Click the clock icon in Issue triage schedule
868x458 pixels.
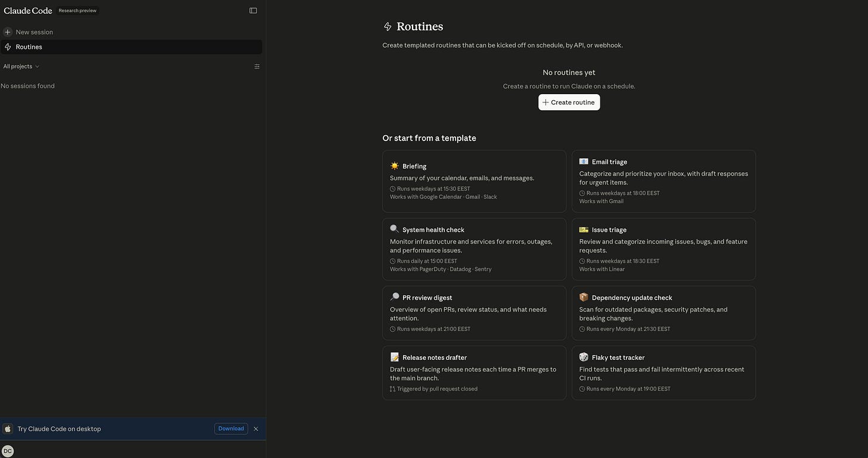click(x=582, y=261)
